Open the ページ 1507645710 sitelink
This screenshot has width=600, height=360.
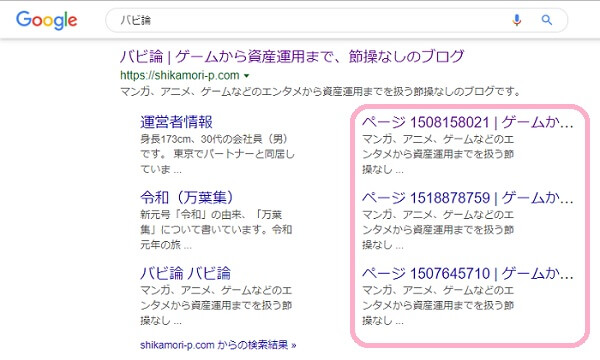467,273
